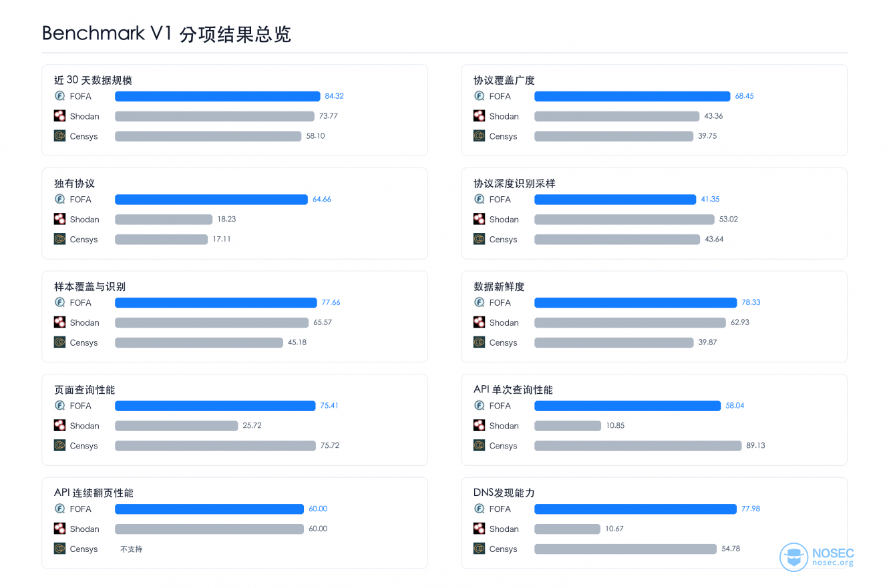Click the Shodan 60.00 value in API 连续翻页性能
889x588 pixels.
(318, 529)
